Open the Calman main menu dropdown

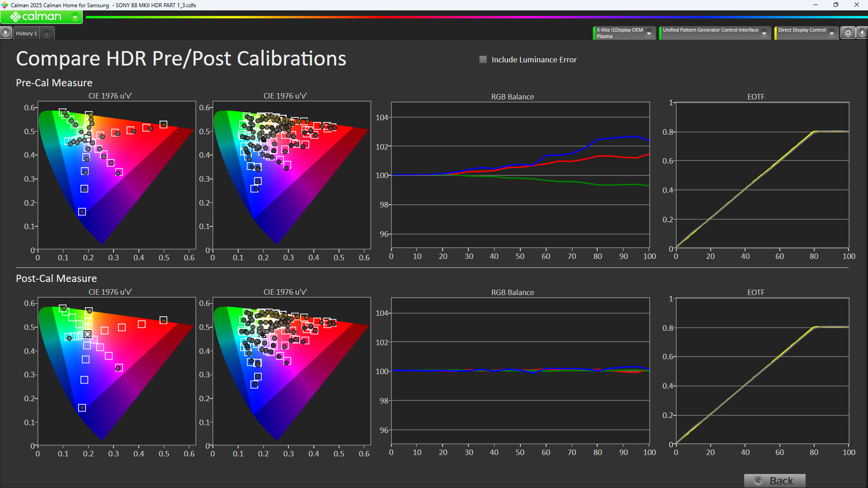tap(75, 17)
